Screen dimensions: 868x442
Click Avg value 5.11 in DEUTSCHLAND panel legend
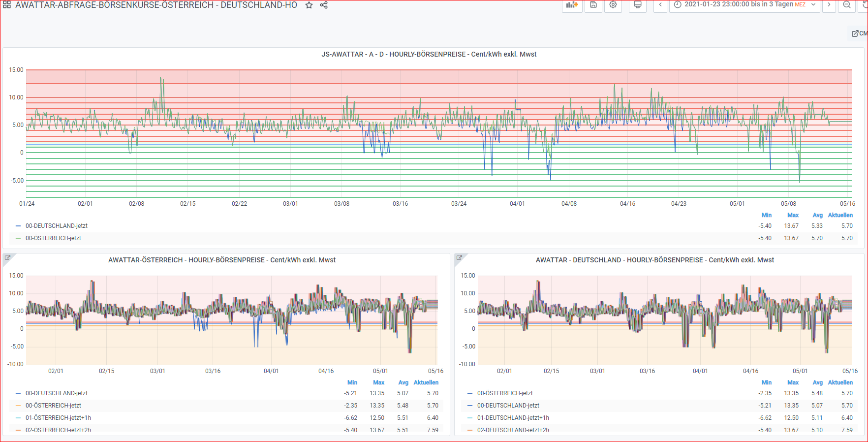pos(817,418)
